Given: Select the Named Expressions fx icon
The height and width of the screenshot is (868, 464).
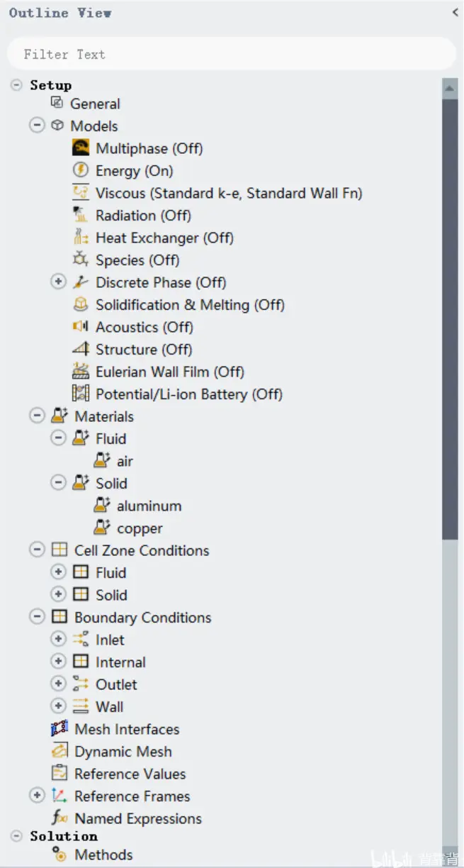Looking at the screenshot, I should click(x=60, y=818).
